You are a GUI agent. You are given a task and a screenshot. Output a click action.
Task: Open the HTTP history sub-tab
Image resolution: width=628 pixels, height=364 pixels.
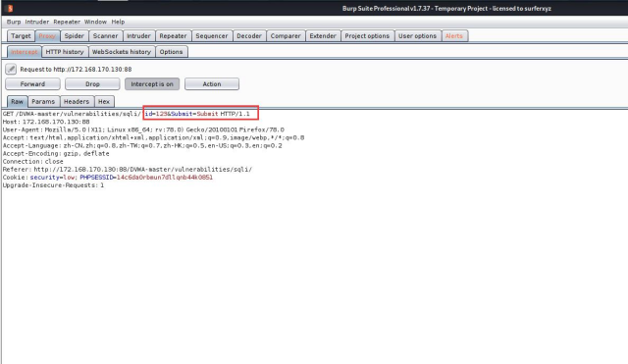click(x=65, y=52)
